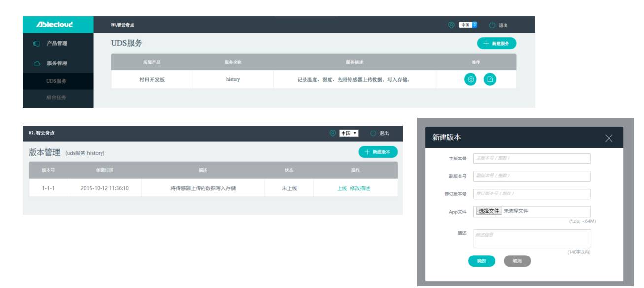
Task: Click the 版本号 column header
Action: [x=48, y=170]
